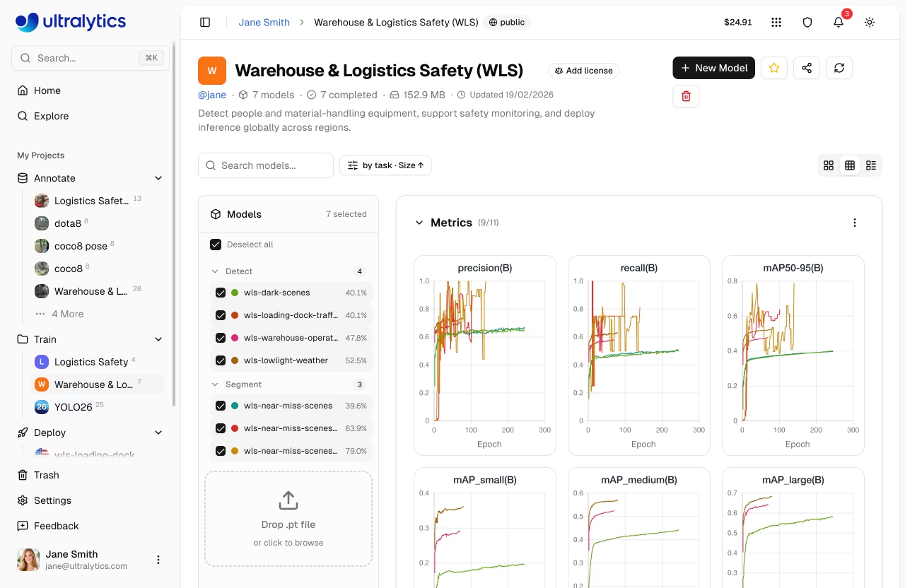905x588 pixels.
Task: Uncheck the wls-lowlight-weather model
Action: pos(221,360)
